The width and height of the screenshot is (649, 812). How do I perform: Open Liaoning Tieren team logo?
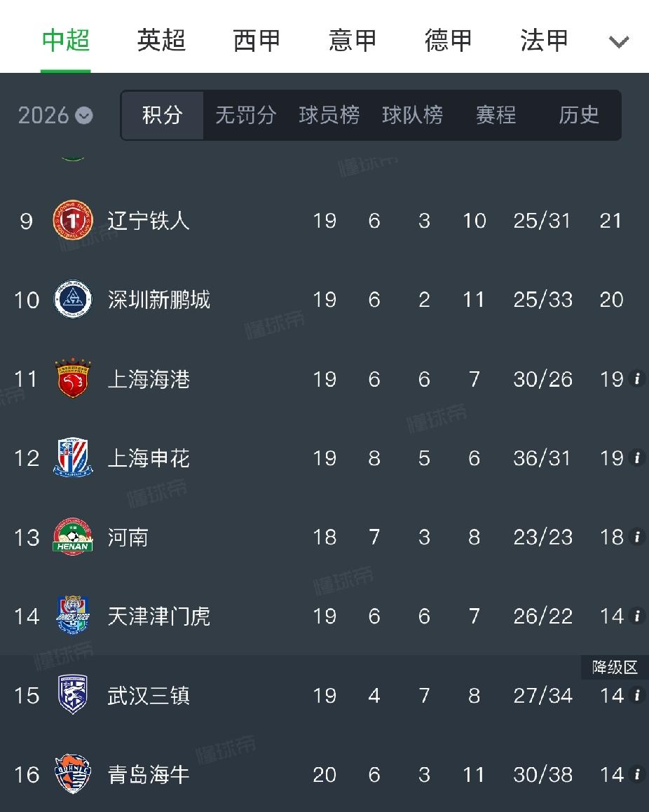coord(73,221)
